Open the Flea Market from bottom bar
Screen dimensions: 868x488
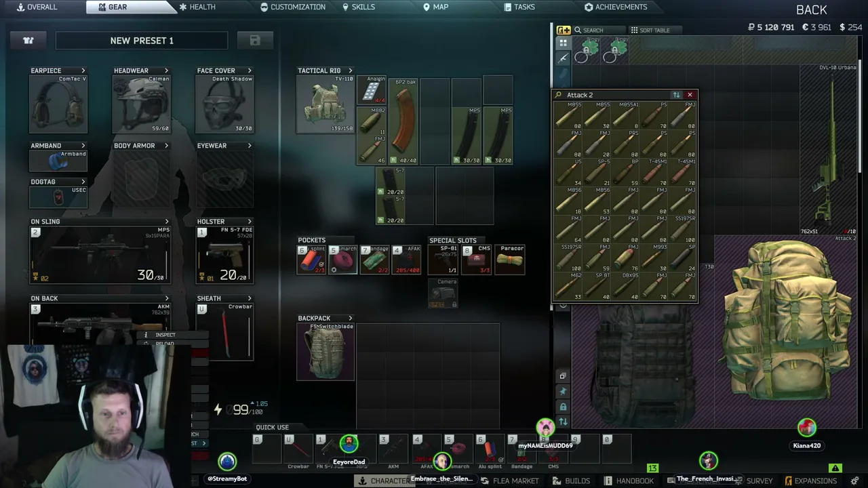point(510,481)
